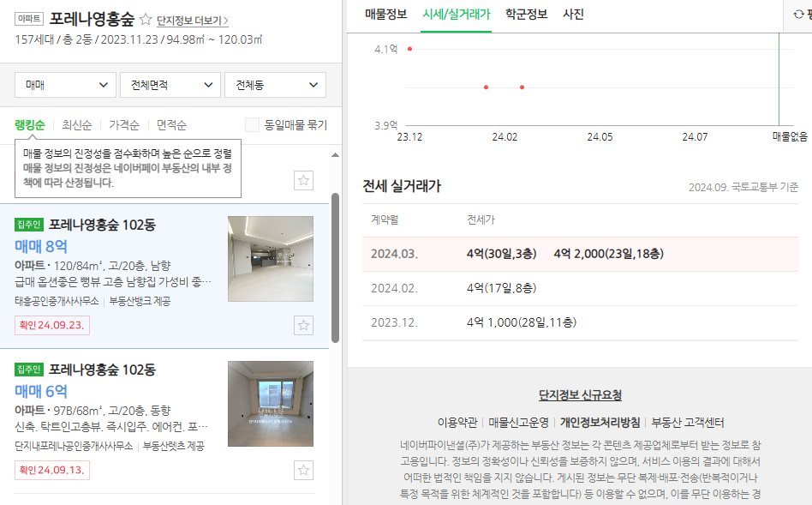Sort listings by 최신순
This screenshot has height=505, width=812.
coord(76,125)
